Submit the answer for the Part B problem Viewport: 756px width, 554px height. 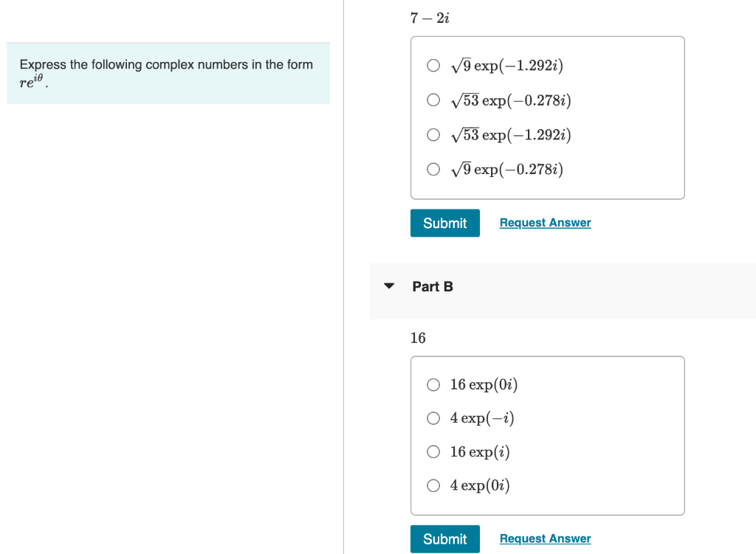click(x=444, y=539)
